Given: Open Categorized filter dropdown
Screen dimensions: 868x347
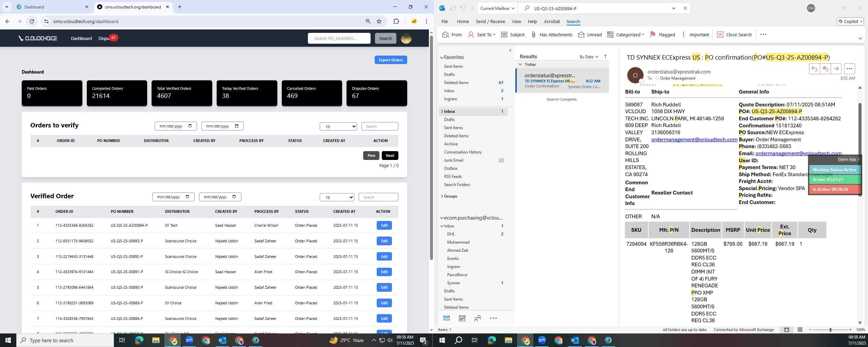Looking at the screenshot, I should [626, 35].
